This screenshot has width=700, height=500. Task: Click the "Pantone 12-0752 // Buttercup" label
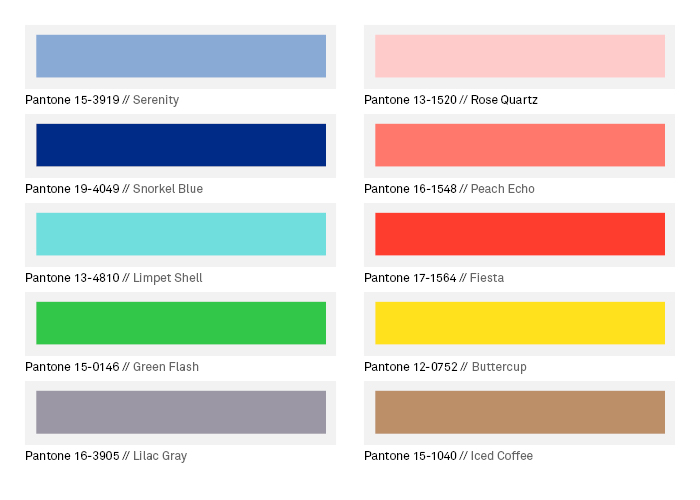[445, 367]
